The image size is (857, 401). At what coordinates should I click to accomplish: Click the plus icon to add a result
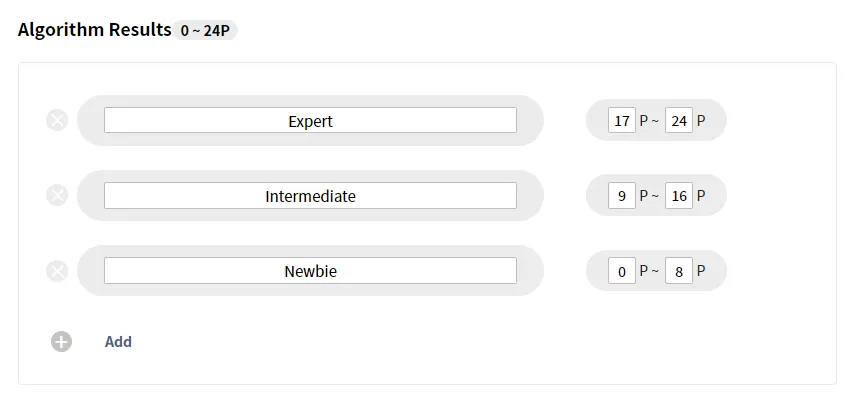(61, 342)
